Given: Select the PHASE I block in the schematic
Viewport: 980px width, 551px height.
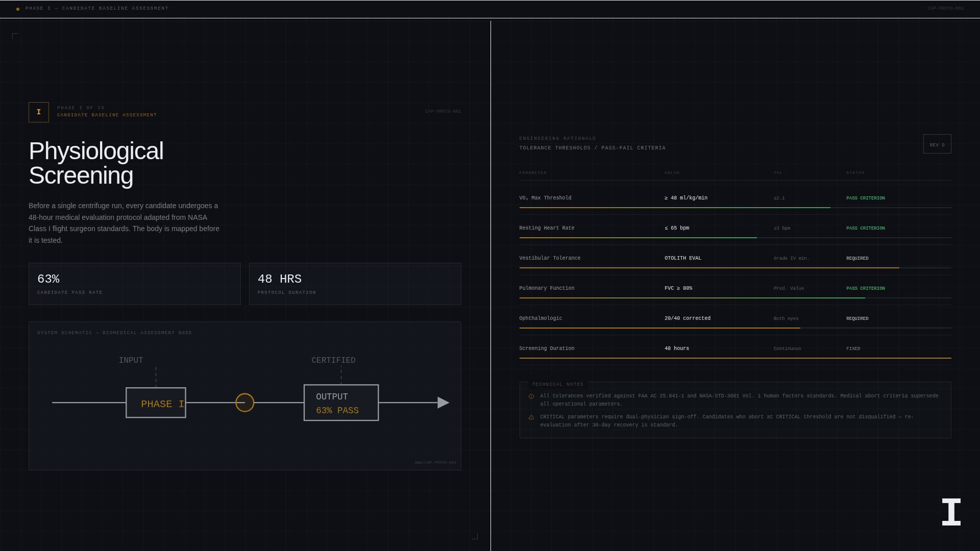Looking at the screenshot, I should tap(156, 404).
